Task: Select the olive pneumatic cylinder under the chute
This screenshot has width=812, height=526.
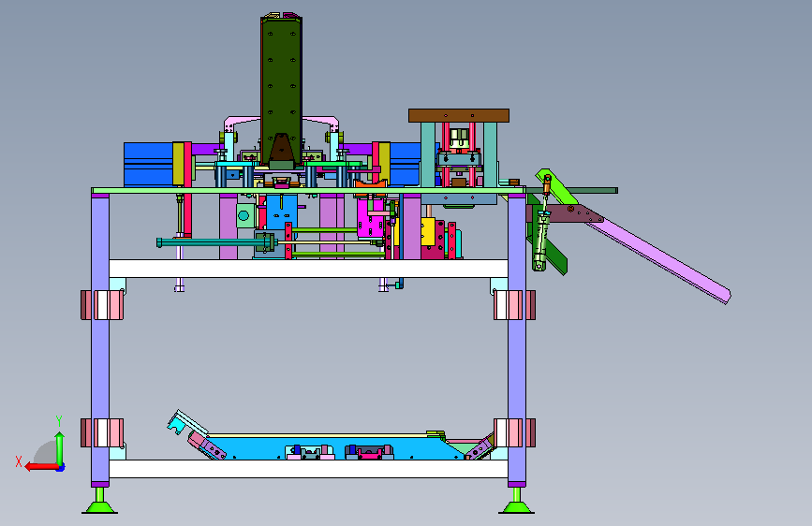Action: click(540, 241)
